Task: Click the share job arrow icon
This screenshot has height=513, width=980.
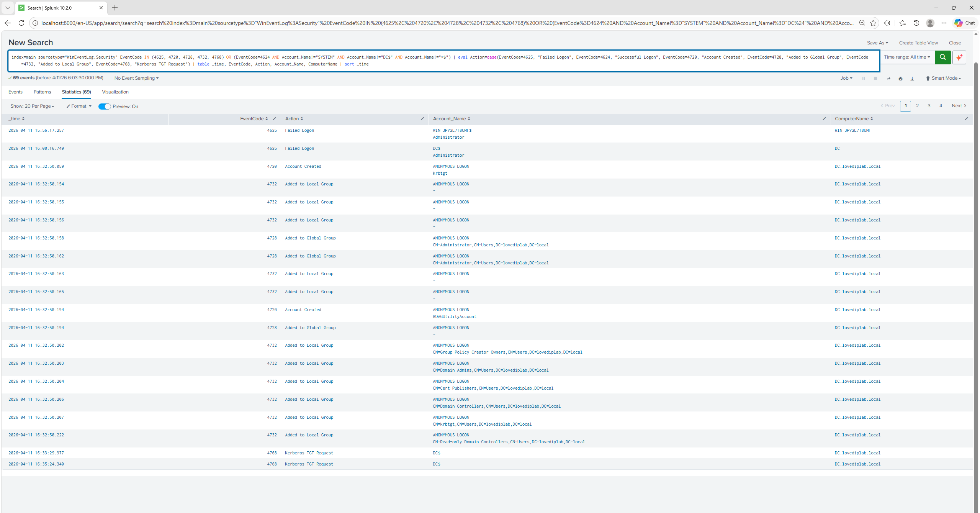Action: tap(888, 79)
